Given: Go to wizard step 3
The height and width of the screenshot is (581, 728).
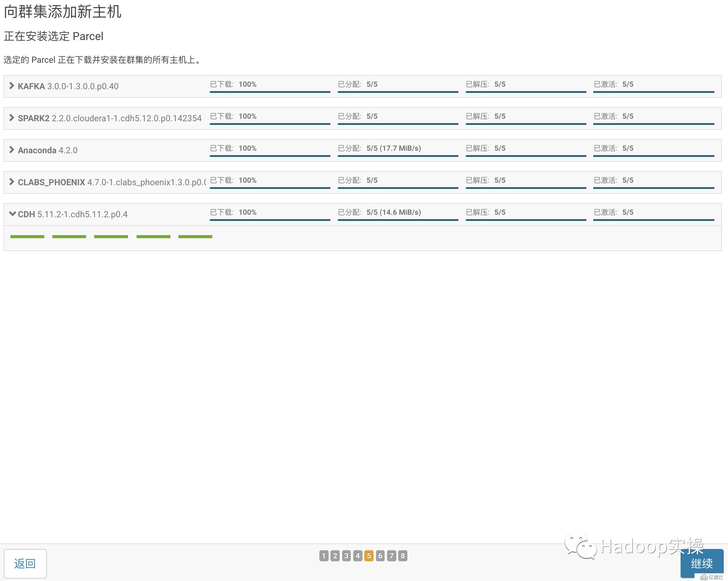Looking at the screenshot, I should pos(346,556).
